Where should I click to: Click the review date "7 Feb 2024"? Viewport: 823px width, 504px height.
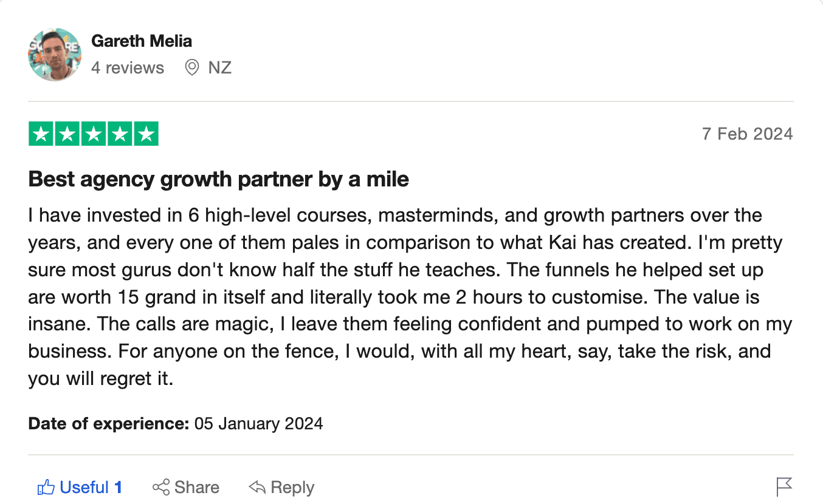coord(747,134)
